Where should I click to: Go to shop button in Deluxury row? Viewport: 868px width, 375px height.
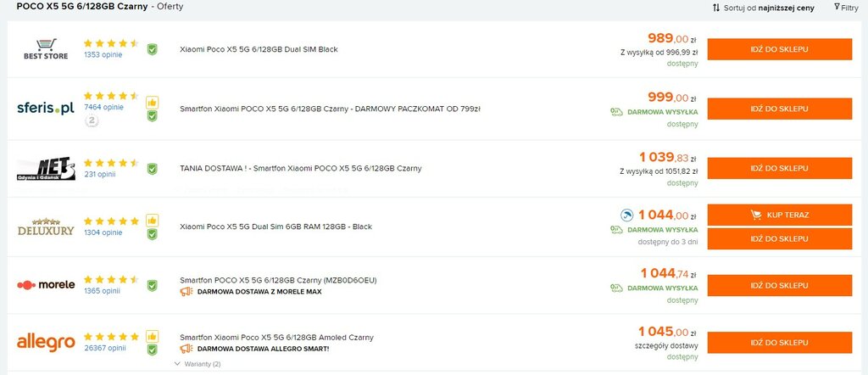coord(780,238)
